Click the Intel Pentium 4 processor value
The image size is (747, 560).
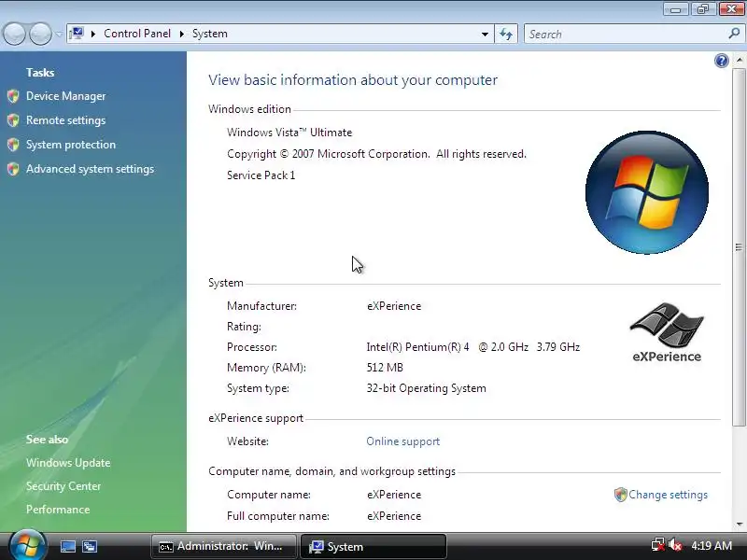click(x=473, y=347)
